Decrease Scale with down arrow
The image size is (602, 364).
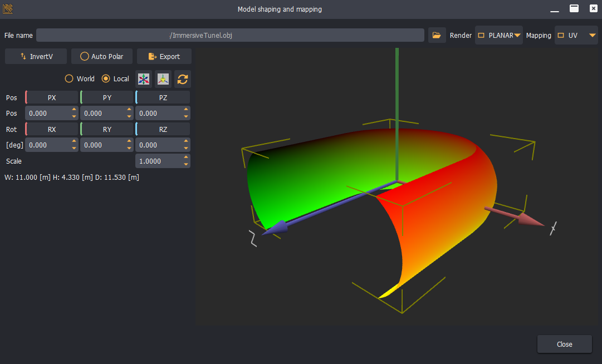pyautogui.click(x=186, y=165)
